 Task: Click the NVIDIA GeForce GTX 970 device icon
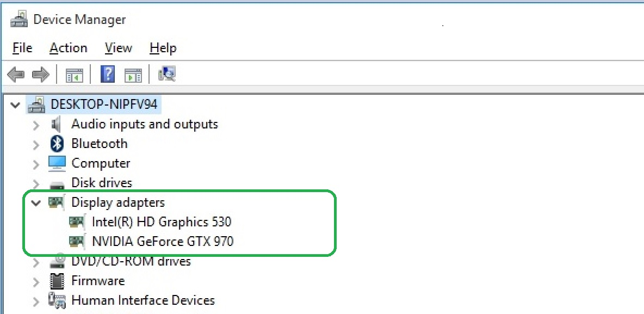pyautogui.click(x=77, y=241)
